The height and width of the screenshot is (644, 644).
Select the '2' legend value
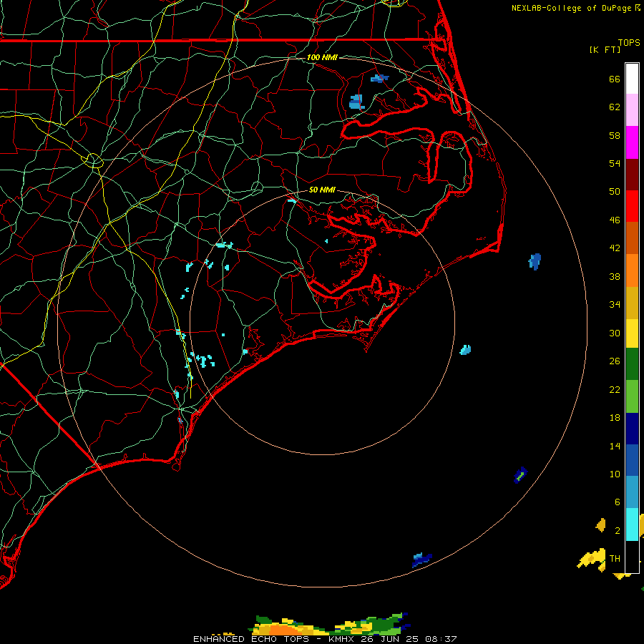617,531
